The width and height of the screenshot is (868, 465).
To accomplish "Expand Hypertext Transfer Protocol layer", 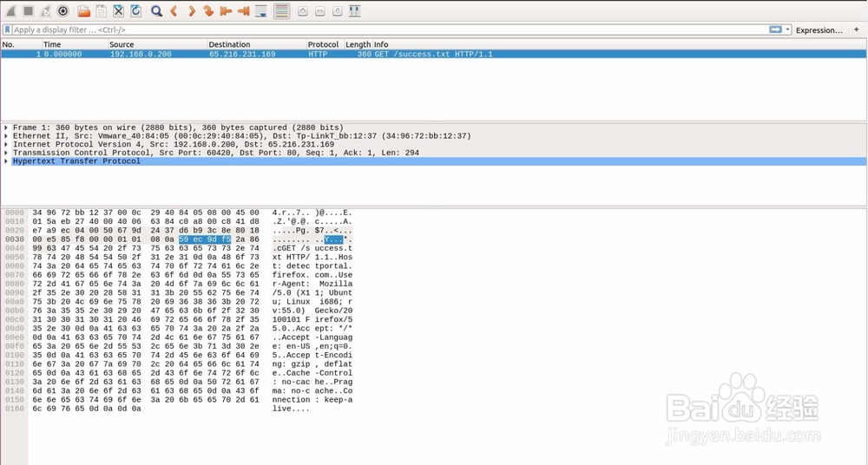I will 6,161.
